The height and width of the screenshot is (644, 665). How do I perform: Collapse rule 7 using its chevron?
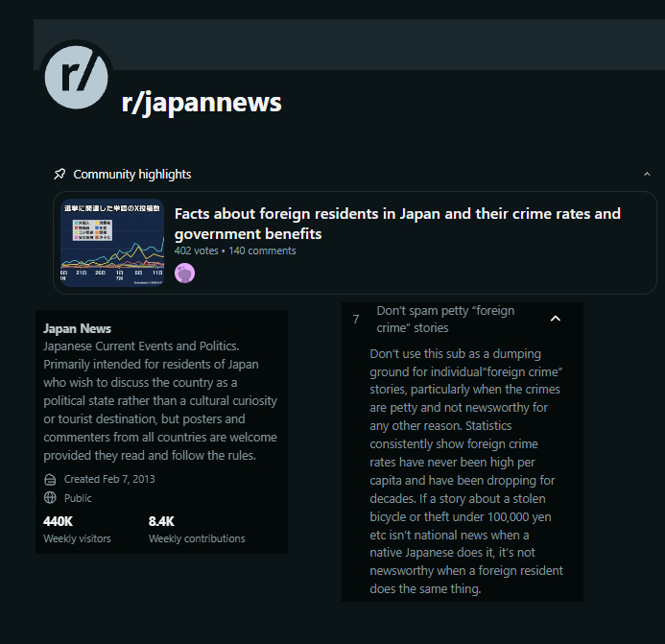pos(556,319)
